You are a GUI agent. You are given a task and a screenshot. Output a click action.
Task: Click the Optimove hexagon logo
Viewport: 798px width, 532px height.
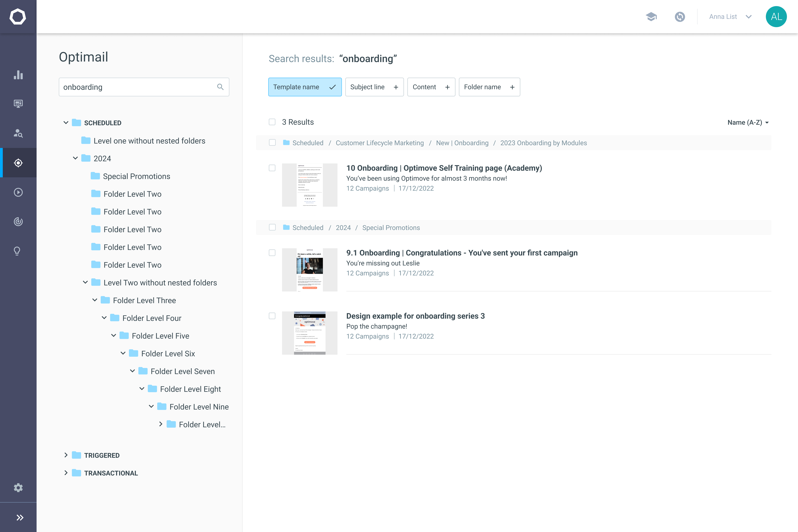point(18,17)
